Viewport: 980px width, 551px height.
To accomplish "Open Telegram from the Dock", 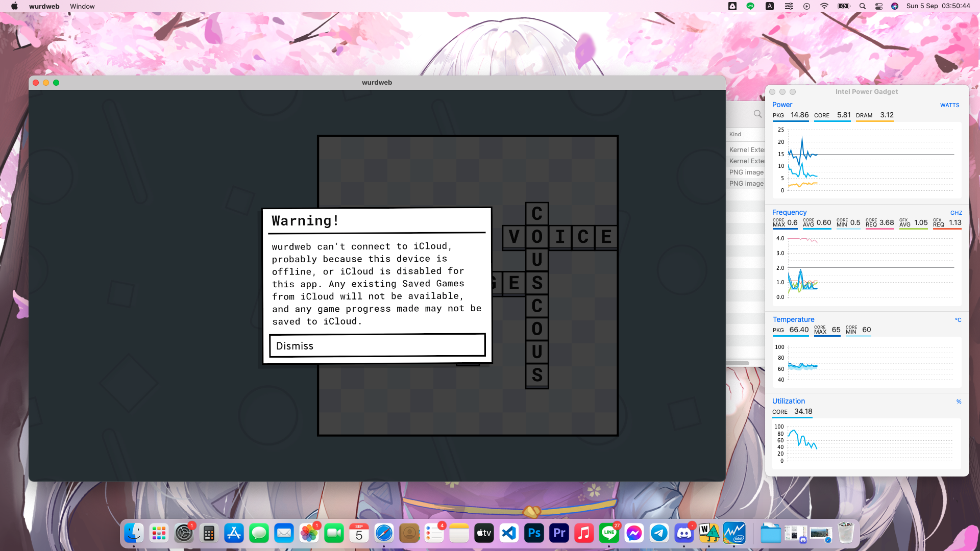I will [x=659, y=533].
